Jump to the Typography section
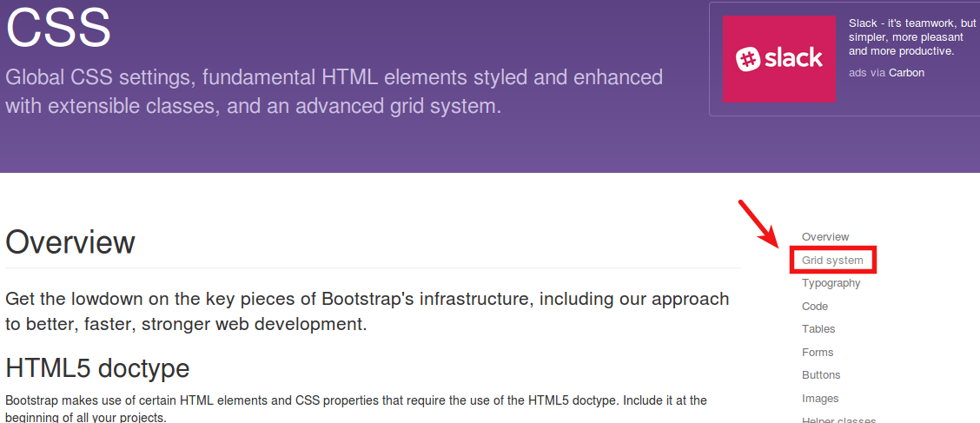 pyautogui.click(x=831, y=283)
